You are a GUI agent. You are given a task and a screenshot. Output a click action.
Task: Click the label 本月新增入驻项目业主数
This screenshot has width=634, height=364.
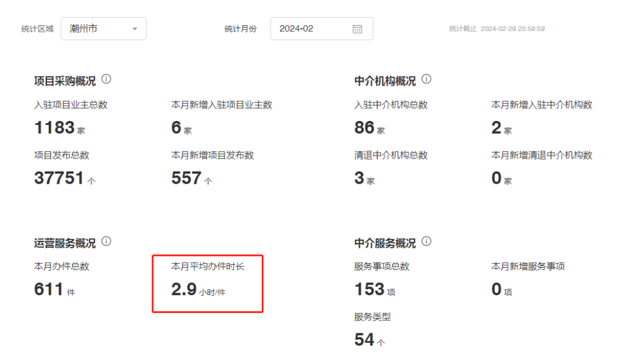click(221, 105)
